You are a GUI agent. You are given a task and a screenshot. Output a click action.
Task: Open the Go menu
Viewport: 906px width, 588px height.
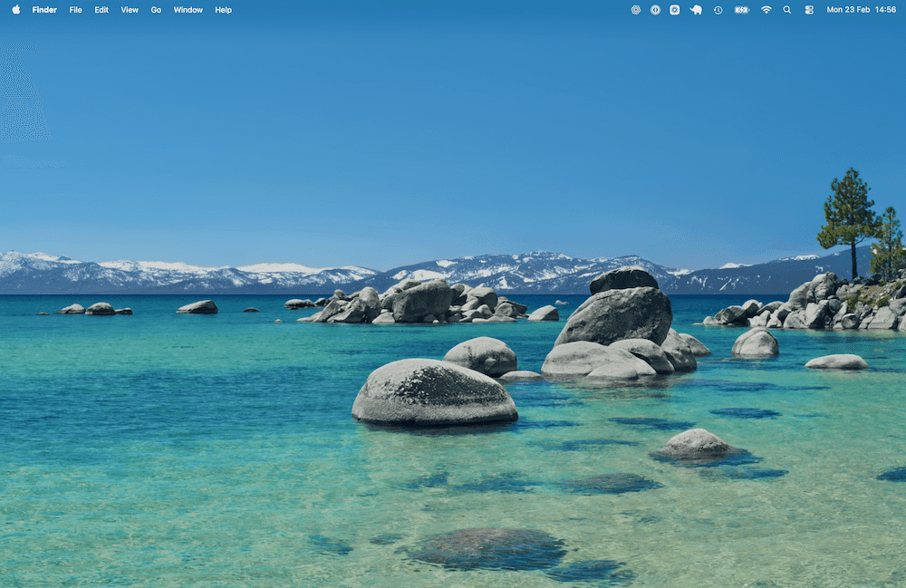pyautogui.click(x=156, y=10)
